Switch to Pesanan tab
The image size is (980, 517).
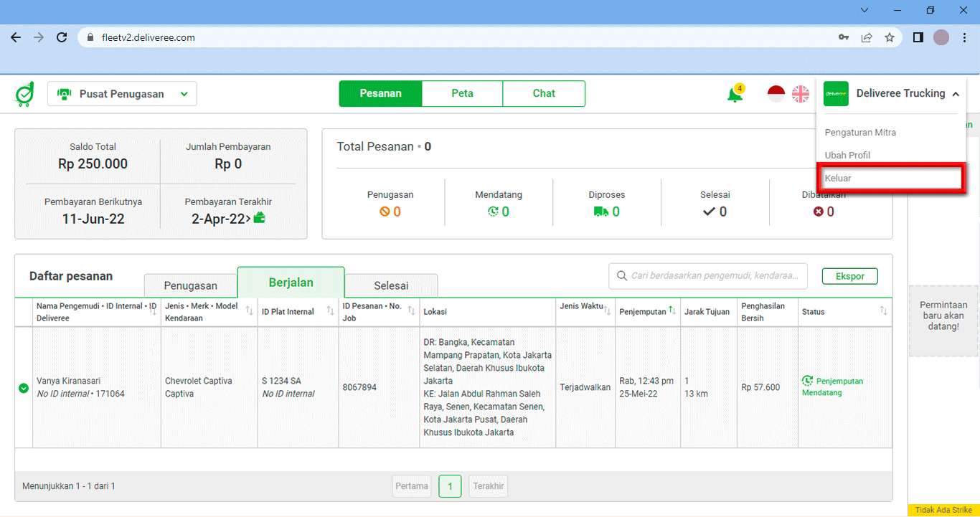coord(380,93)
